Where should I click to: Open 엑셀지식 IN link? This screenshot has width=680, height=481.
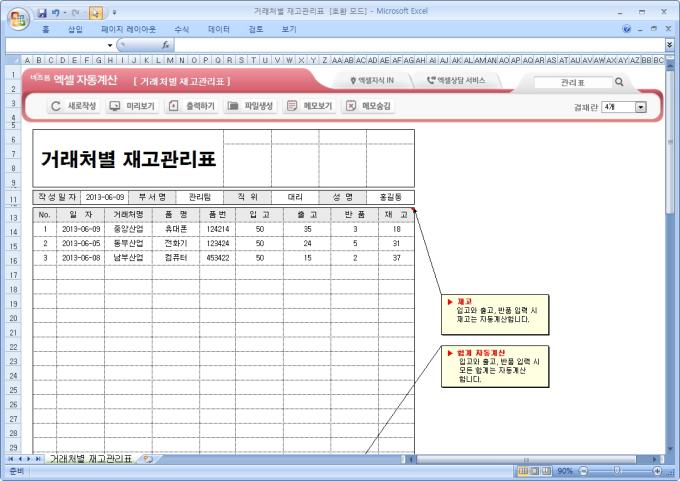coord(372,80)
